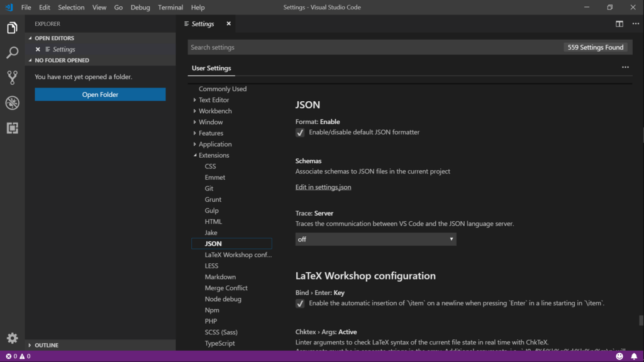Select Npm under Extensions
This screenshot has height=362, width=644.
[212, 310]
